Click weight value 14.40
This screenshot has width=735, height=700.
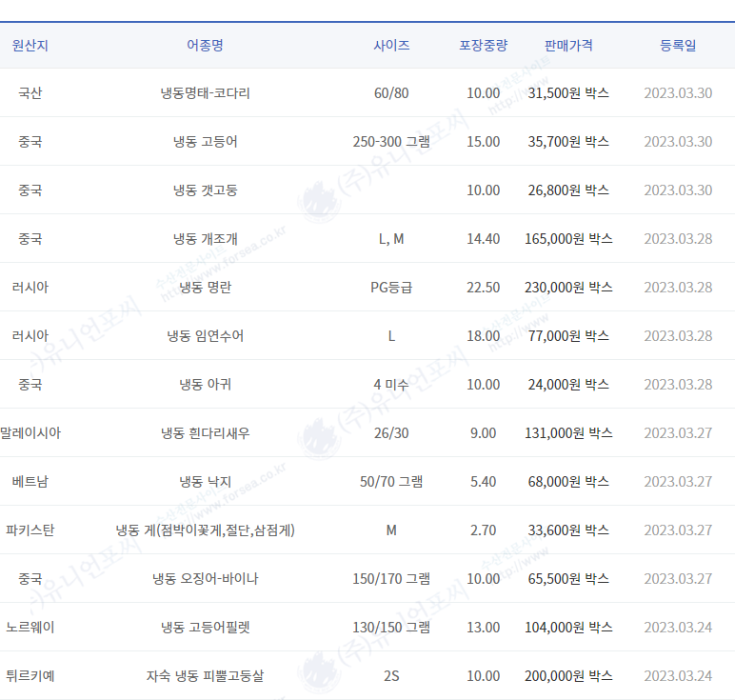(484, 239)
